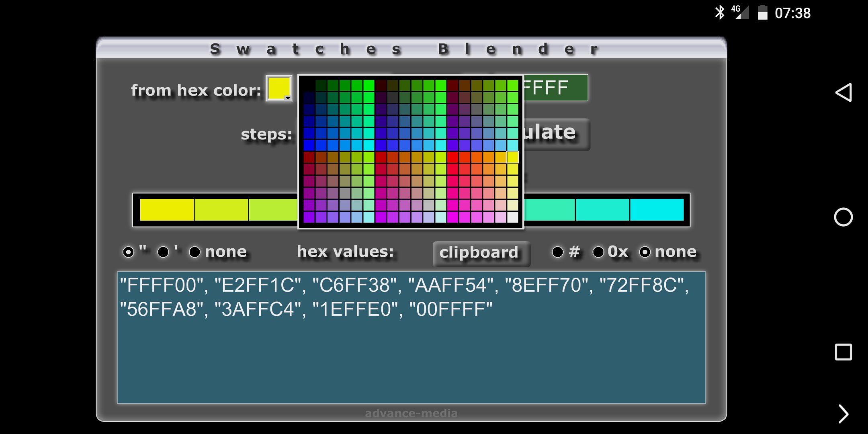Choose 'none' prefix radio button
The height and width of the screenshot is (434, 868).
[x=645, y=252]
